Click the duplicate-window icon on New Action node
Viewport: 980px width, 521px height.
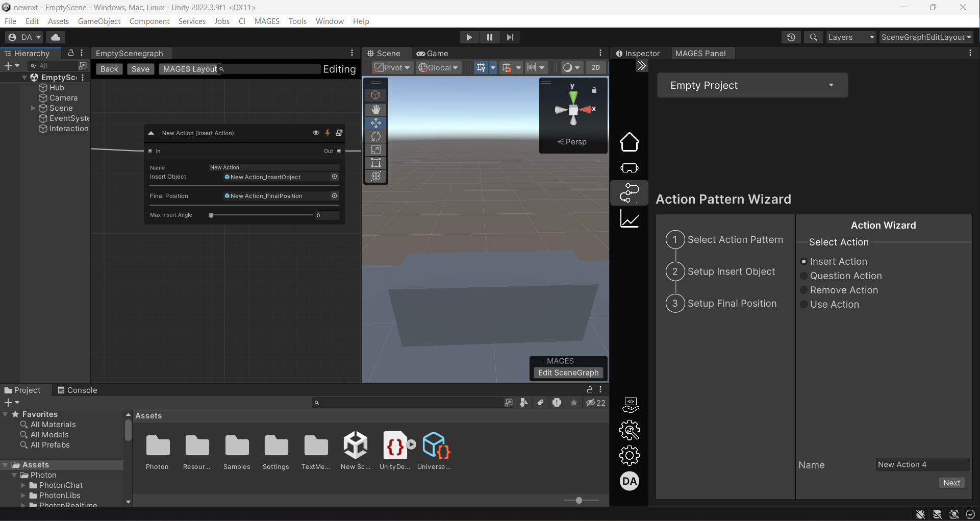[x=339, y=133]
